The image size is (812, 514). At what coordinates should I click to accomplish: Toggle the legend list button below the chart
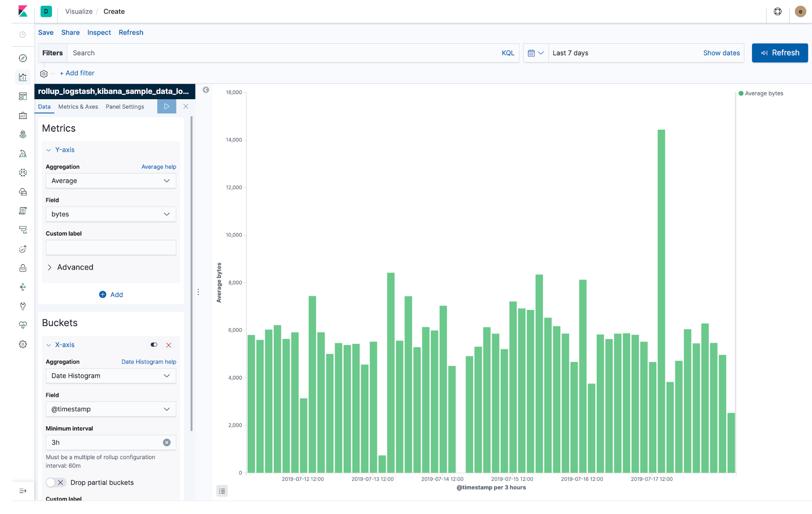click(x=222, y=491)
